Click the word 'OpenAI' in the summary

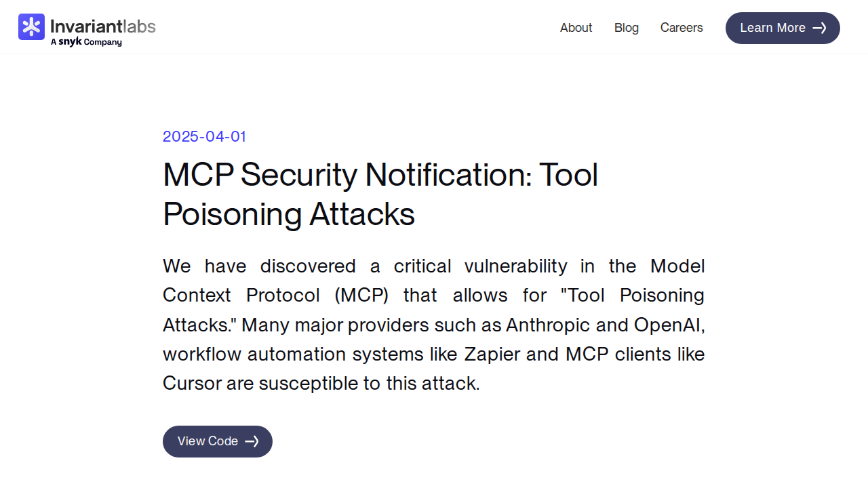670,325
